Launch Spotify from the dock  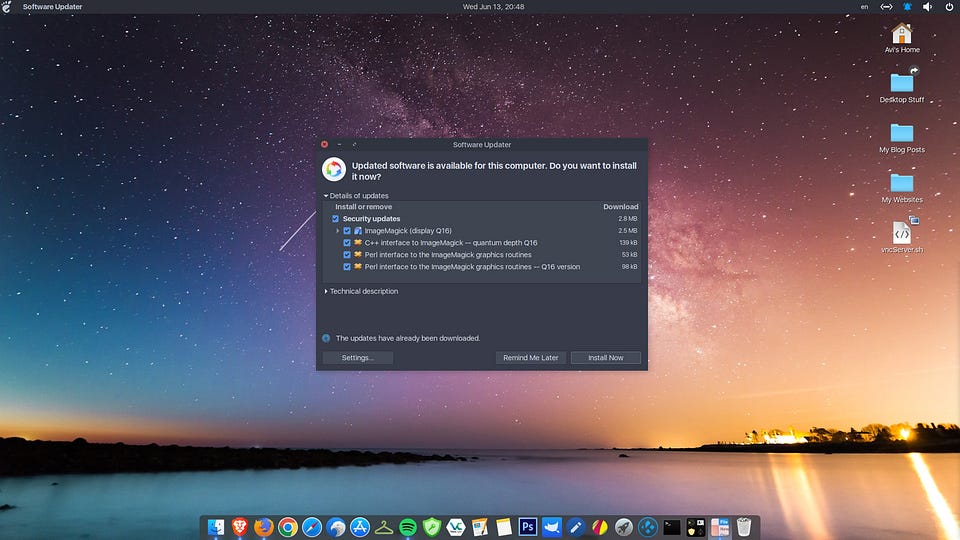point(408,526)
